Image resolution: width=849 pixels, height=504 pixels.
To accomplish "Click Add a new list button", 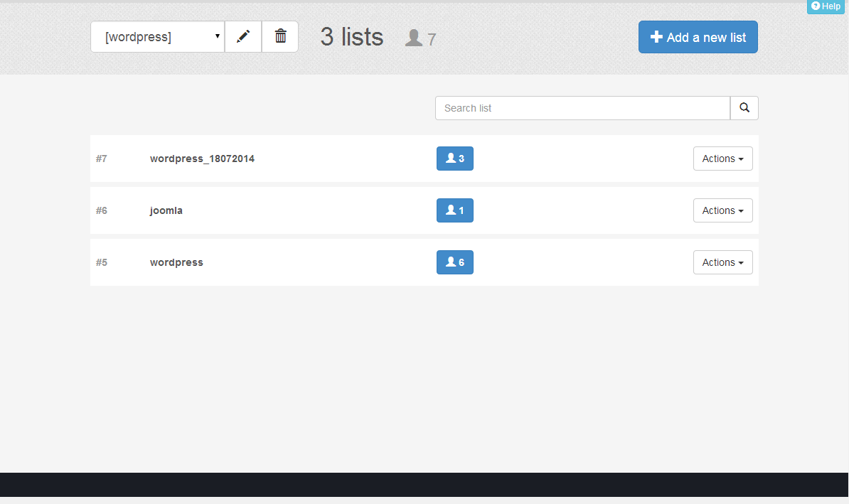I will click(698, 37).
